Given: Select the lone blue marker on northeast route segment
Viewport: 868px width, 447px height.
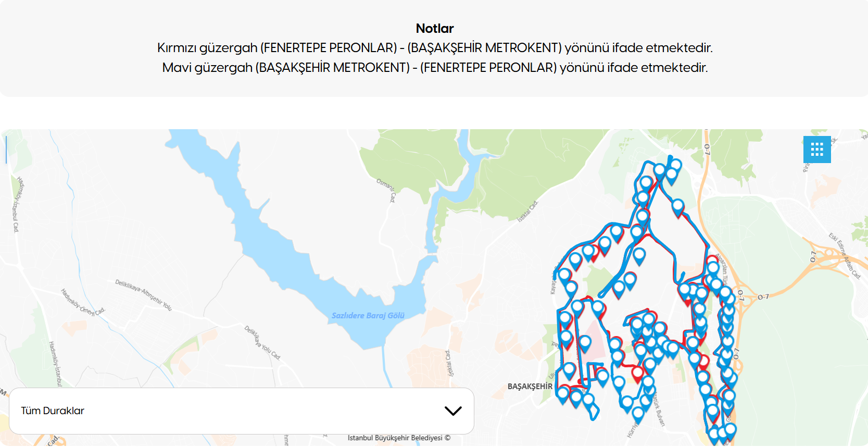Looking at the screenshot, I should click(x=677, y=206).
